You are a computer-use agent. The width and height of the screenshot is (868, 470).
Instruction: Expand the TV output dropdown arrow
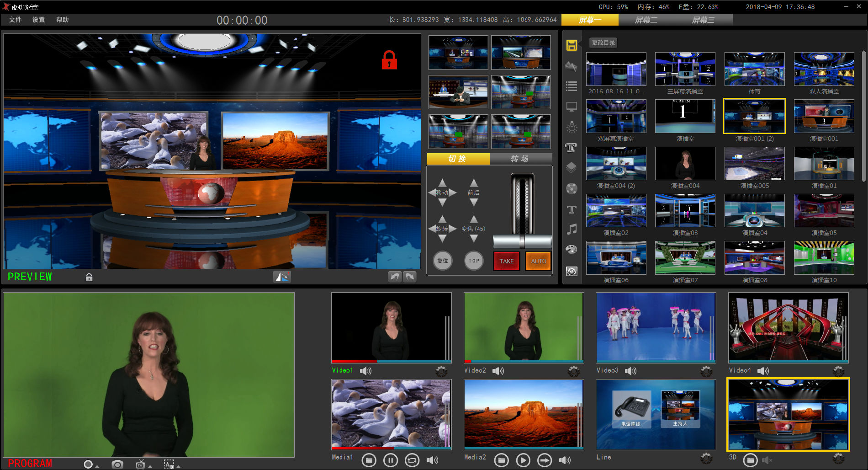click(x=150, y=466)
